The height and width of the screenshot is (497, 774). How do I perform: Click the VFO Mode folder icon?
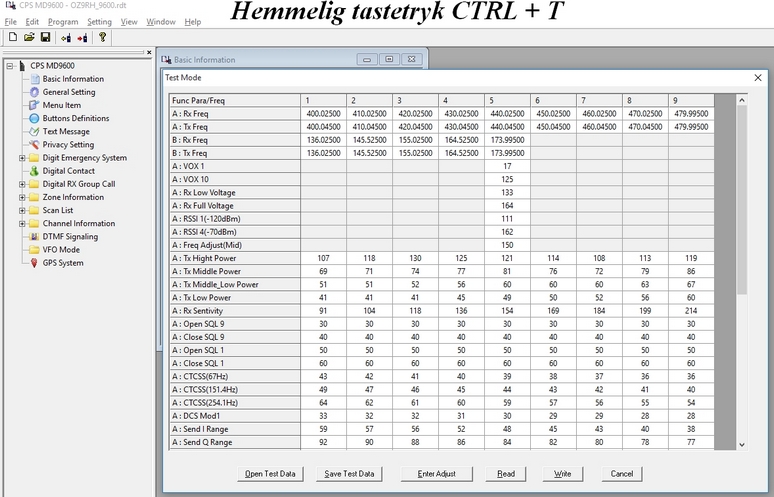[34, 250]
